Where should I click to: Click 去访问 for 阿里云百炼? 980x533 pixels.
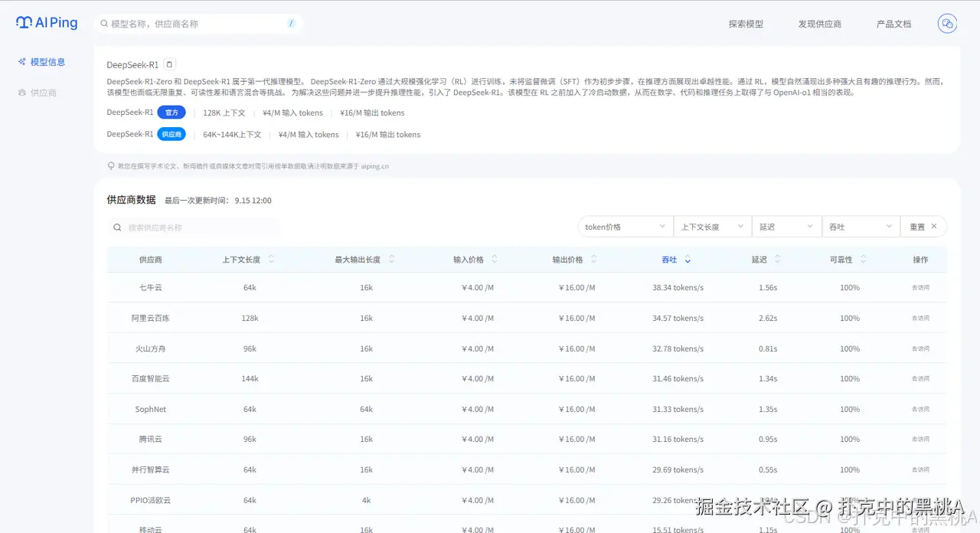click(920, 318)
